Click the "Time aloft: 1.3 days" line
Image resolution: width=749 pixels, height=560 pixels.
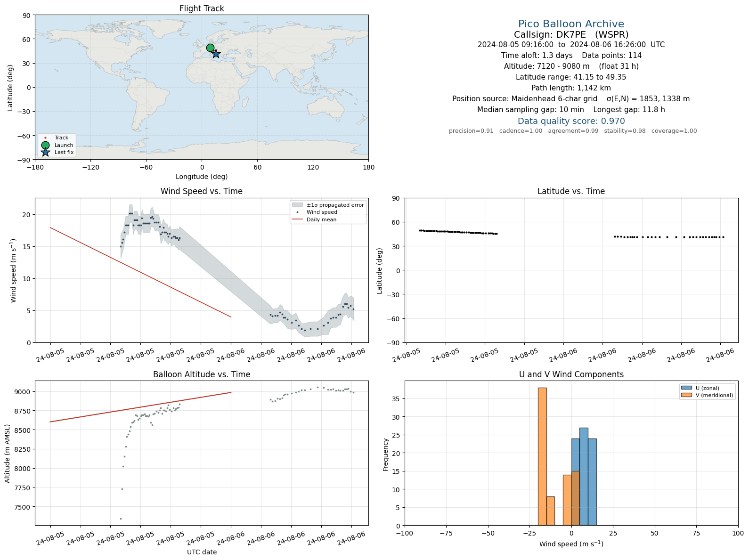point(571,56)
